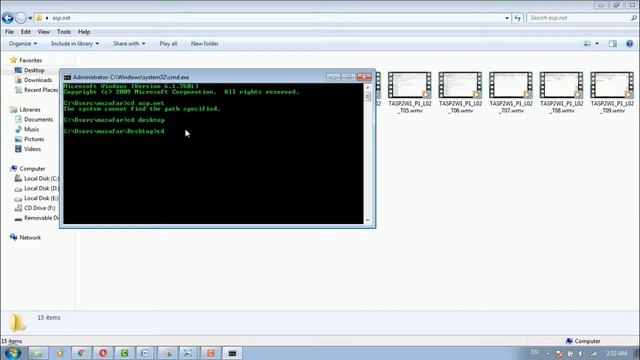
Task: Click the taskbar clock showing 2:32 AM
Action: point(616,353)
